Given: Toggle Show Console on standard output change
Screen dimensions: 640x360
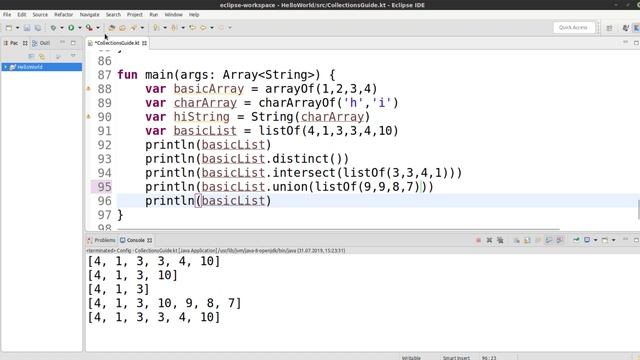Looking at the screenshot, I should coord(549,240).
